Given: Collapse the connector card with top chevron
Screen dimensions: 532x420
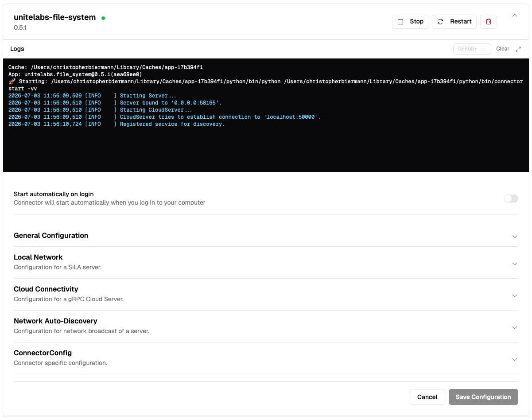Looking at the screenshot, I should pyautogui.click(x=515, y=16).
